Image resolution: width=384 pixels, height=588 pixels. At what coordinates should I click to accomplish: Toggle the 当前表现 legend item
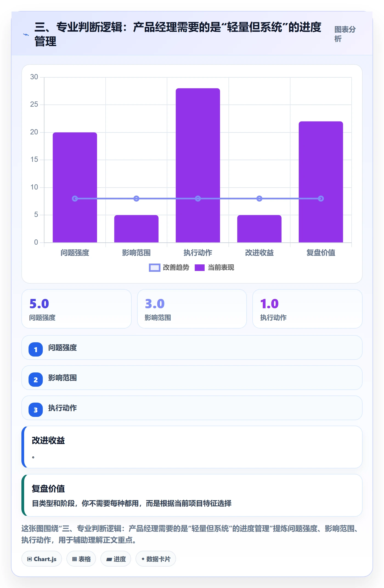214,267
